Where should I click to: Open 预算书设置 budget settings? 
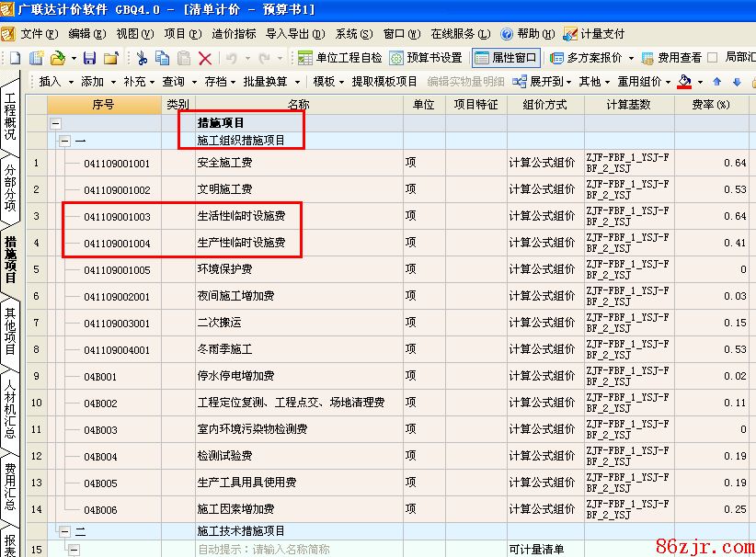point(426,58)
